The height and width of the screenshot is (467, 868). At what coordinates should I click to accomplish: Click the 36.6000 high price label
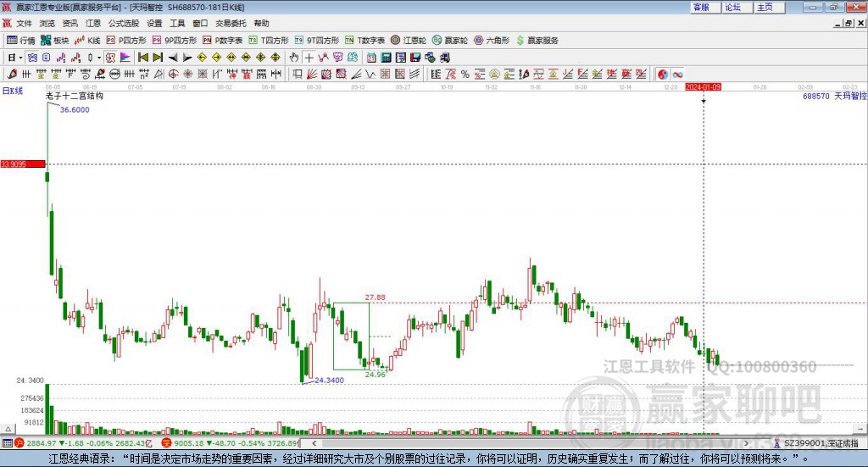[x=75, y=109]
